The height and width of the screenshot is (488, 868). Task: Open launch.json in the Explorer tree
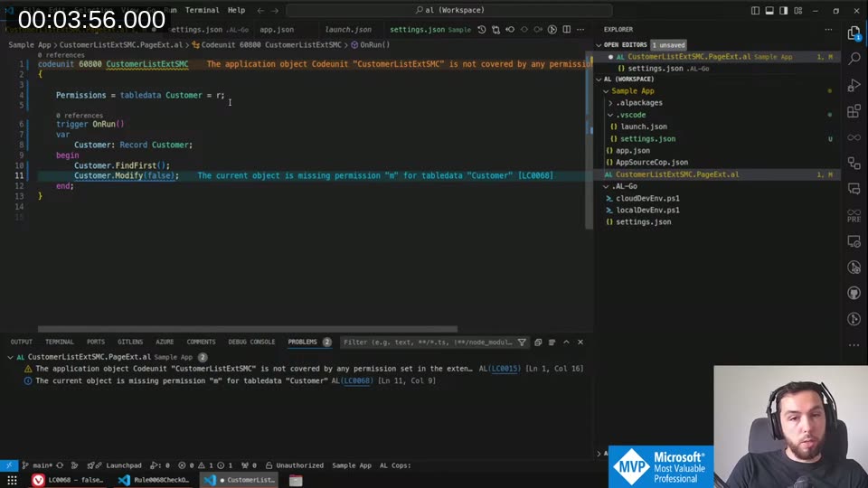coord(643,127)
